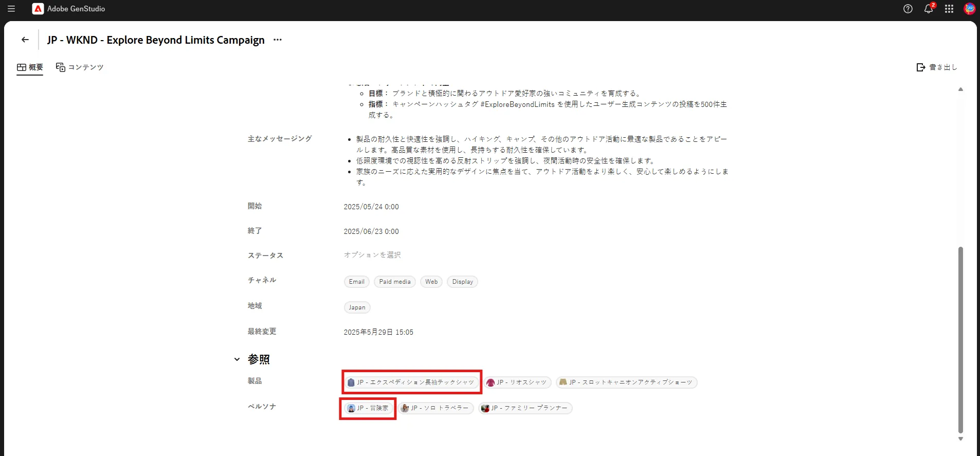Open the help question-mark icon
This screenshot has width=980, height=456.
click(x=908, y=9)
